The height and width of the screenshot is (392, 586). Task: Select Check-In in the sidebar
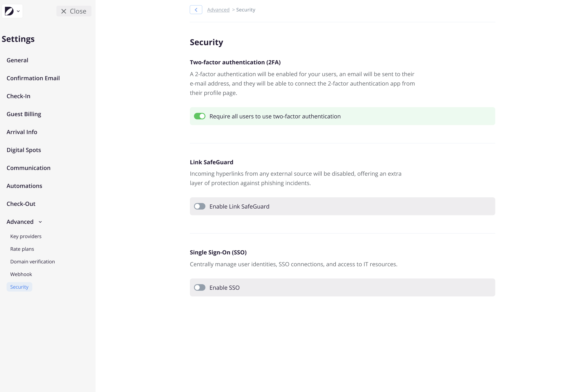(19, 96)
